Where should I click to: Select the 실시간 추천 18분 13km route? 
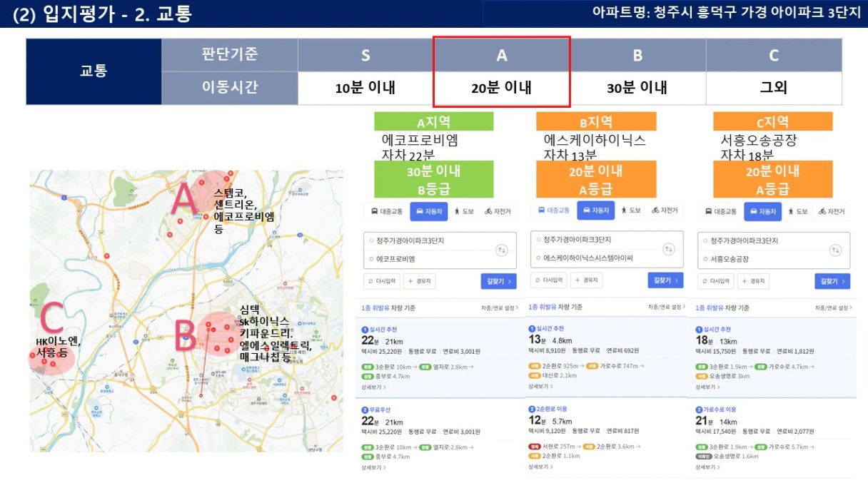point(773,357)
